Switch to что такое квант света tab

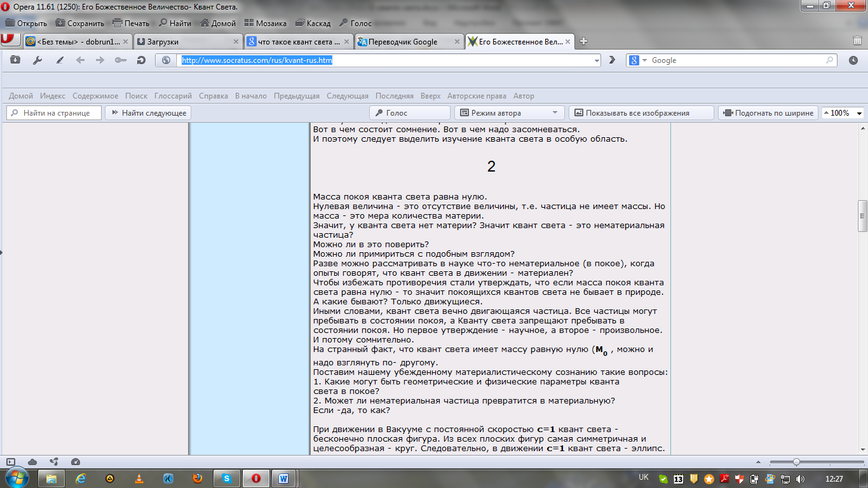tap(299, 41)
